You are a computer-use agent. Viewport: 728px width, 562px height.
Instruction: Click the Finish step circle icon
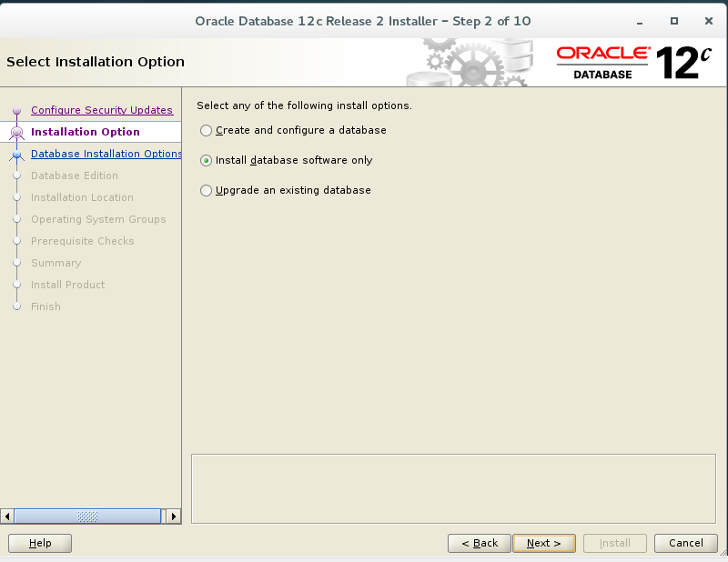(x=16, y=306)
